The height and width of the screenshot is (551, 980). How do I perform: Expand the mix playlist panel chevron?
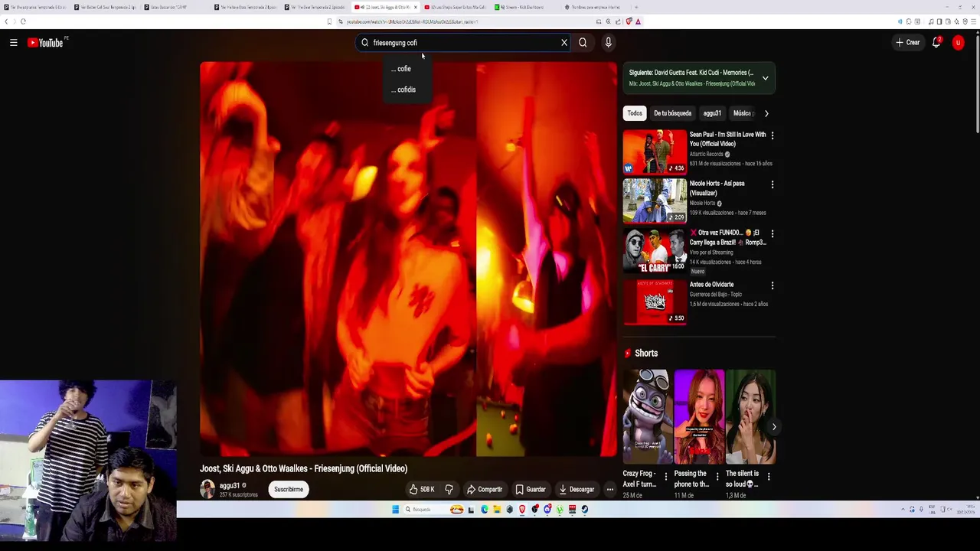[x=765, y=78]
